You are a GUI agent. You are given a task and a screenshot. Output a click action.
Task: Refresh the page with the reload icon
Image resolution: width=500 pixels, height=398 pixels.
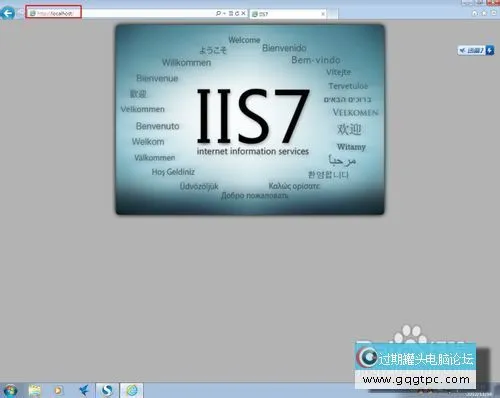pos(237,13)
